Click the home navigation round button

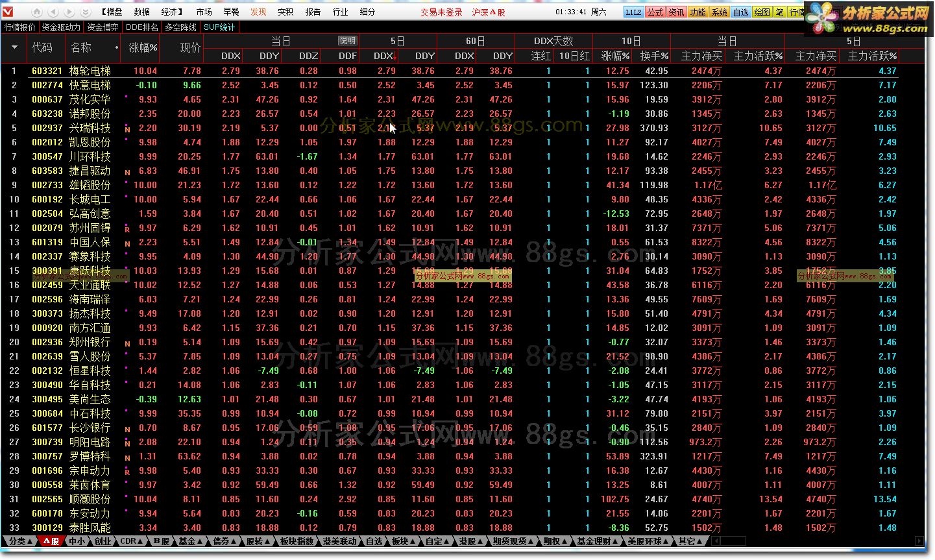tap(37, 12)
